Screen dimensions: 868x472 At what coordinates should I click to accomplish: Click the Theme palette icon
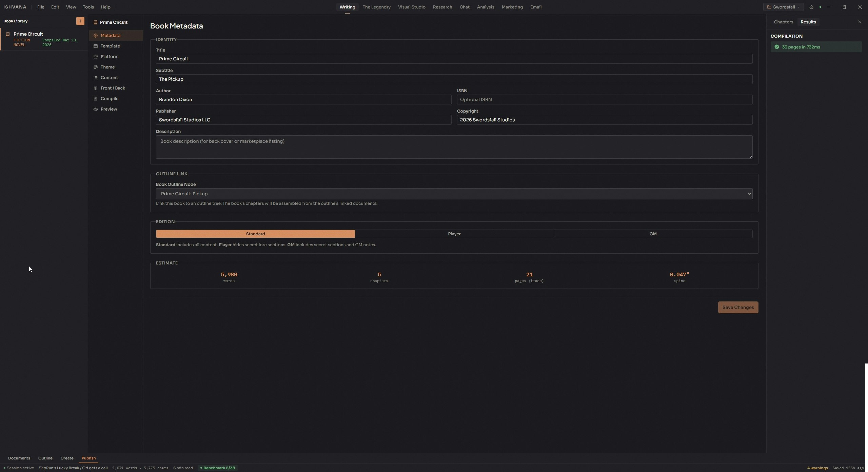pos(96,67)
